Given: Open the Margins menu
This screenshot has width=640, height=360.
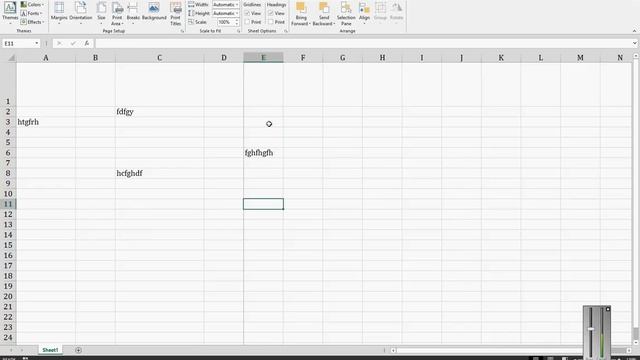Looking at the screenshot, I should point(59,12).
